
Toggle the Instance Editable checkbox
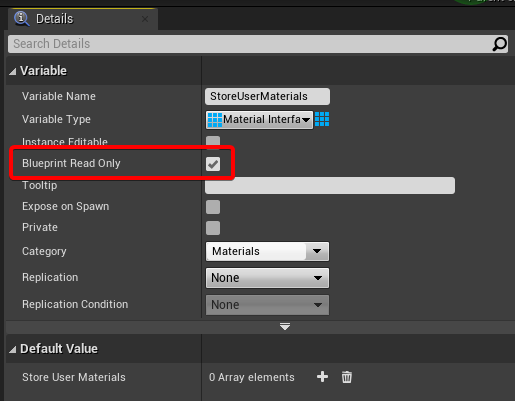pos(213,141)
